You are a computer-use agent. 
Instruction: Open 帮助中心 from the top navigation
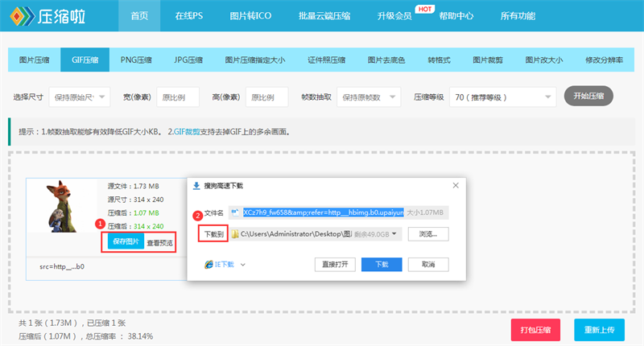[456, 16]
